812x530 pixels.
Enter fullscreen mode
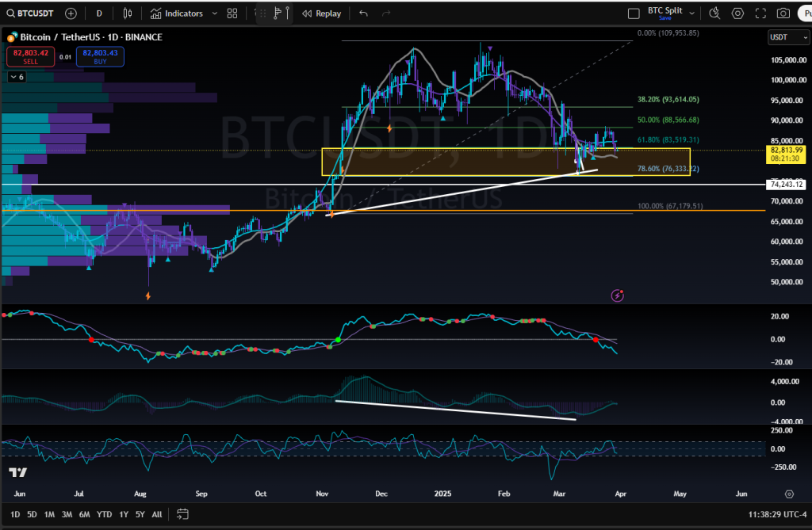760,13
